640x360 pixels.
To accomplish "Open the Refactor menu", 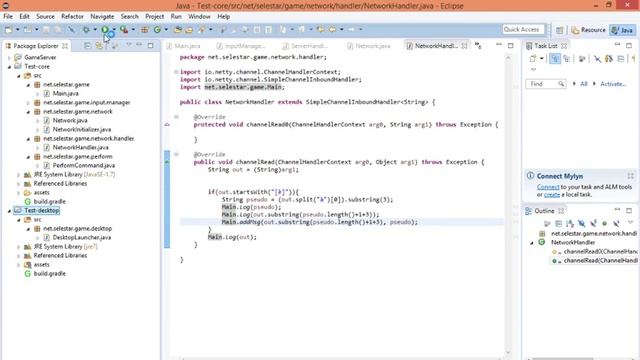I will pyautogui.click(x=72, y=16).
